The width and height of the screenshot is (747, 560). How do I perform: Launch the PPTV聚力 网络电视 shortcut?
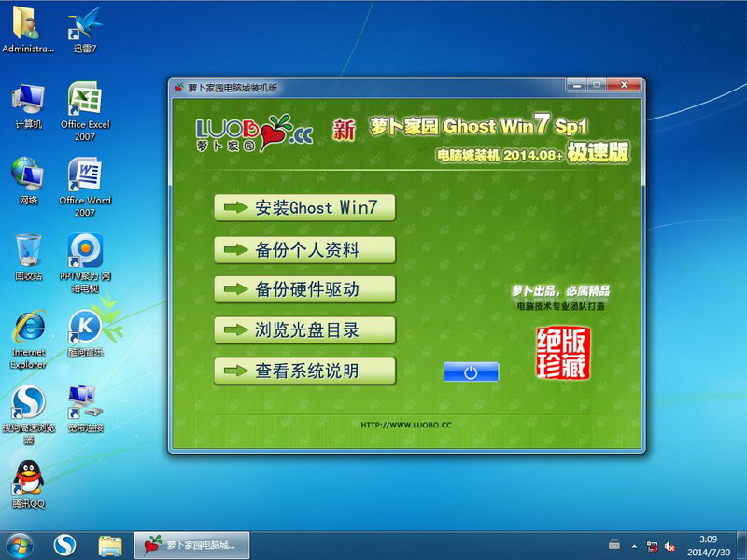pos(85,262)
